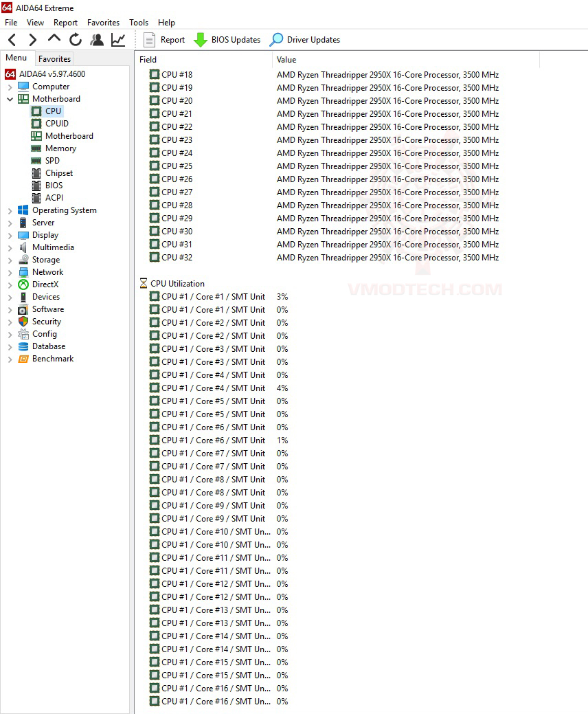The width and height of the screenshot is (588, 714).
Task: Select the Security shield icon
Action: pyautogui.click(x=23, y=322)
